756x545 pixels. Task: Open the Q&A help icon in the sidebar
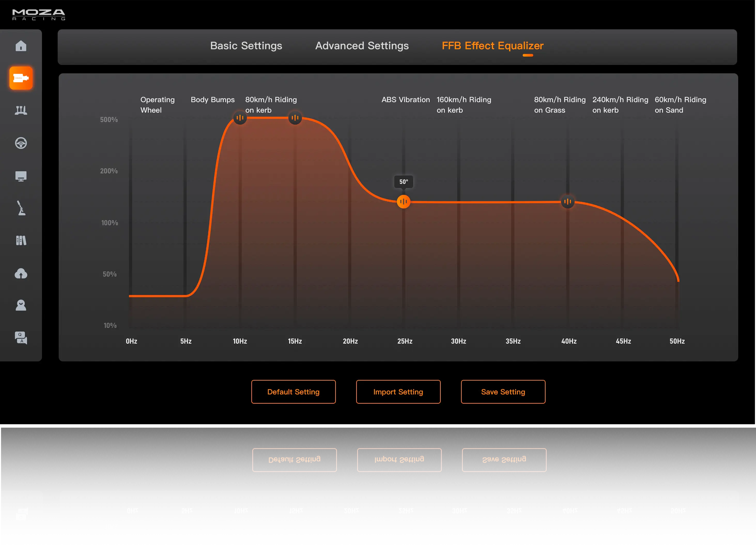(x=21, y=338)
